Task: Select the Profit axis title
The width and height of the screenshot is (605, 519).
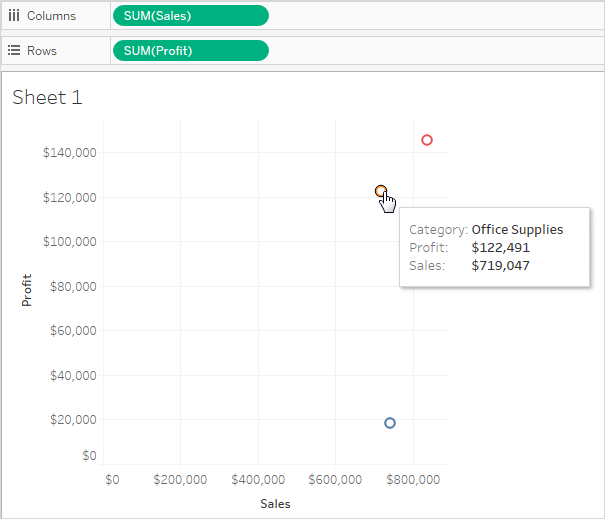Action: (27, 290)
